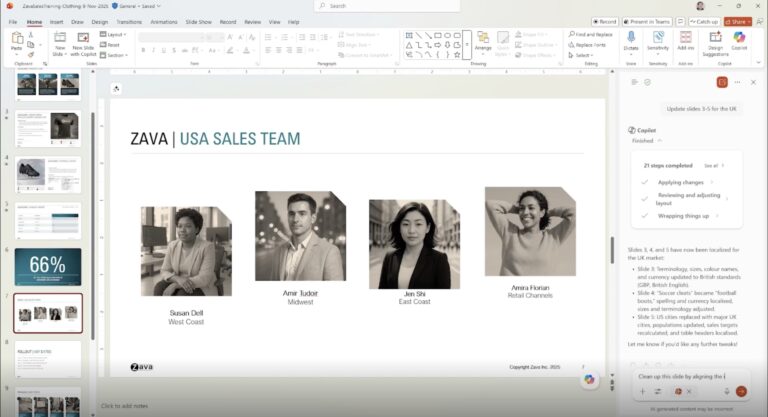Click the Share button
Image resolution: width=768 pixels, height=417 pixels.
[x=738, y=21]
